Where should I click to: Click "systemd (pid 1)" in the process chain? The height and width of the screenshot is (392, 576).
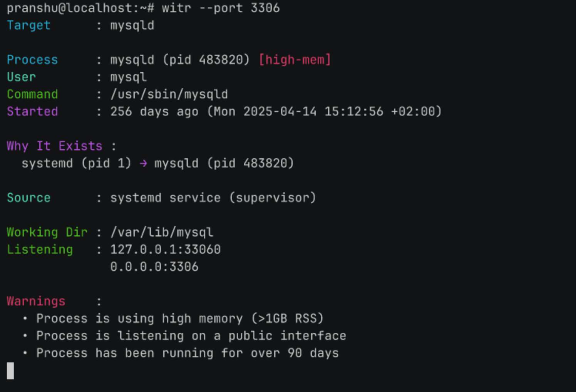pos(76,163)
